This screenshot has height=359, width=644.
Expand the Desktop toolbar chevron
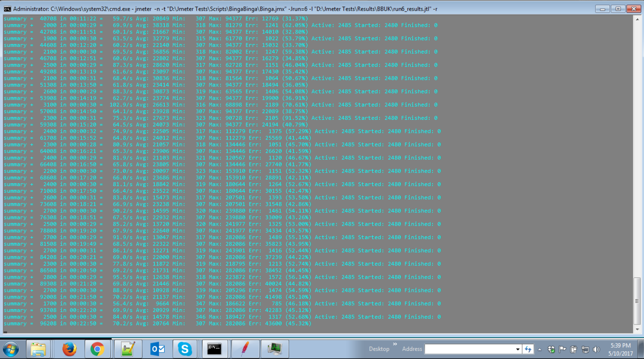(395, 344)
